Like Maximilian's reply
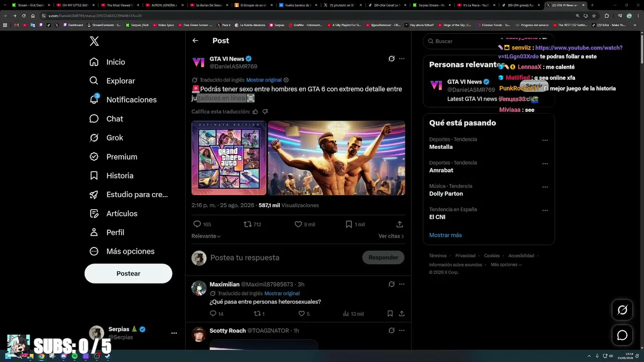 (301, 314)
